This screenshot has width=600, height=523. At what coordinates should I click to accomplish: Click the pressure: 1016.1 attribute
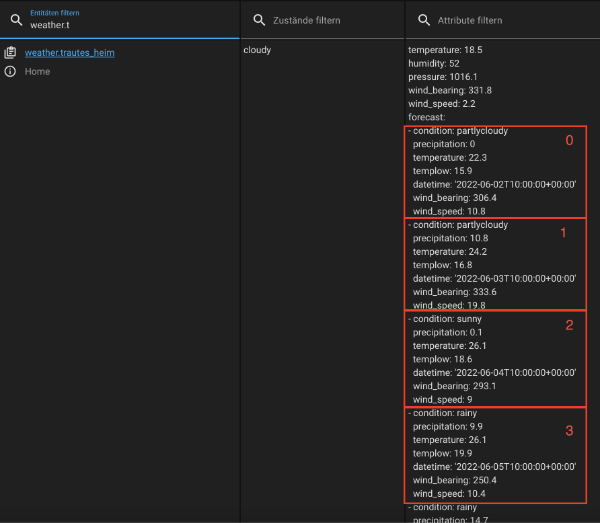click(443, 76)
